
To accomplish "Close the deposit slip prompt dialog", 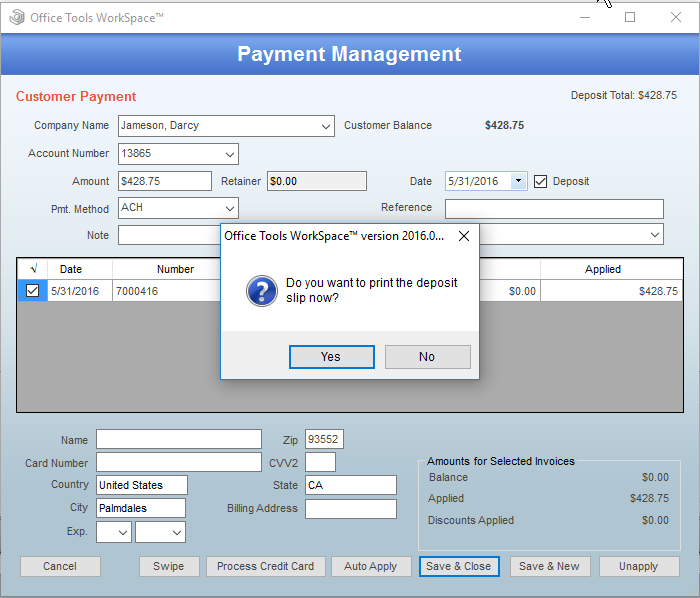I will click(x=464, y=236).
